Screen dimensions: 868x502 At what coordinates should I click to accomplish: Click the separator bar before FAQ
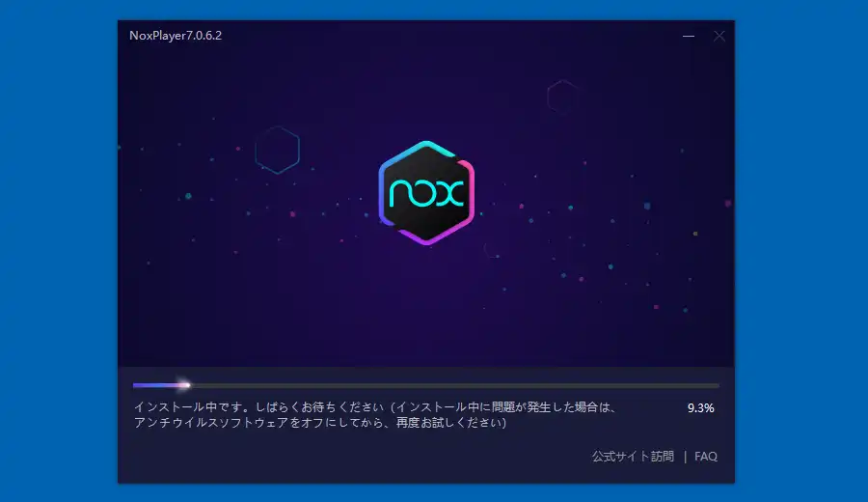point(685,457)
